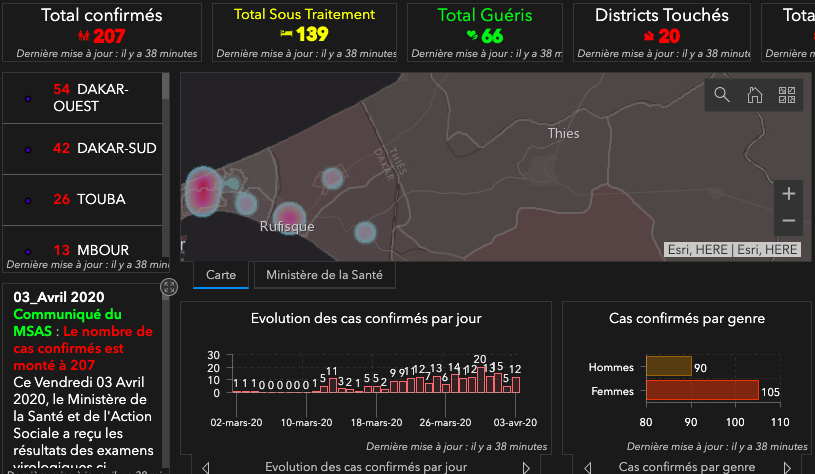Open the map search tool

tap(721, 95)
